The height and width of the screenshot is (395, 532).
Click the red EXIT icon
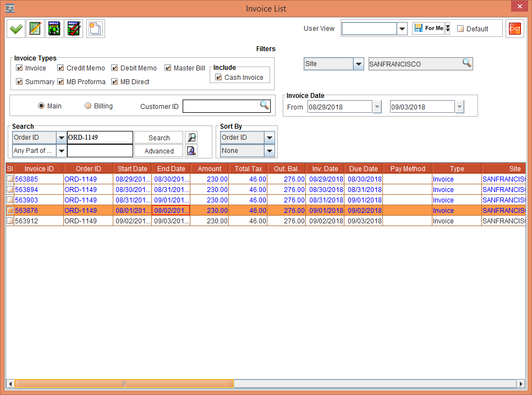514,29
